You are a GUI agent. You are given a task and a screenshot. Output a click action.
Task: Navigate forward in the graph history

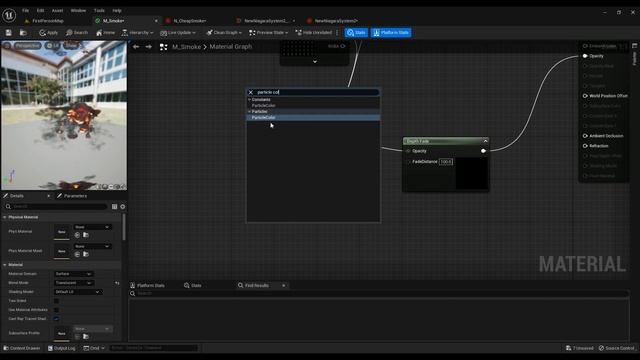coord(149,47)
